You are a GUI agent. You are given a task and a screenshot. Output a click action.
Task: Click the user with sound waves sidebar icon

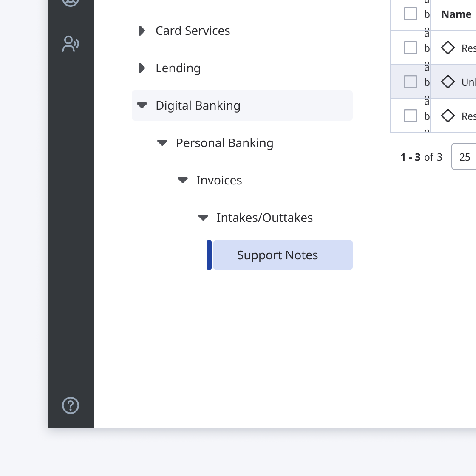pos(71,44)
